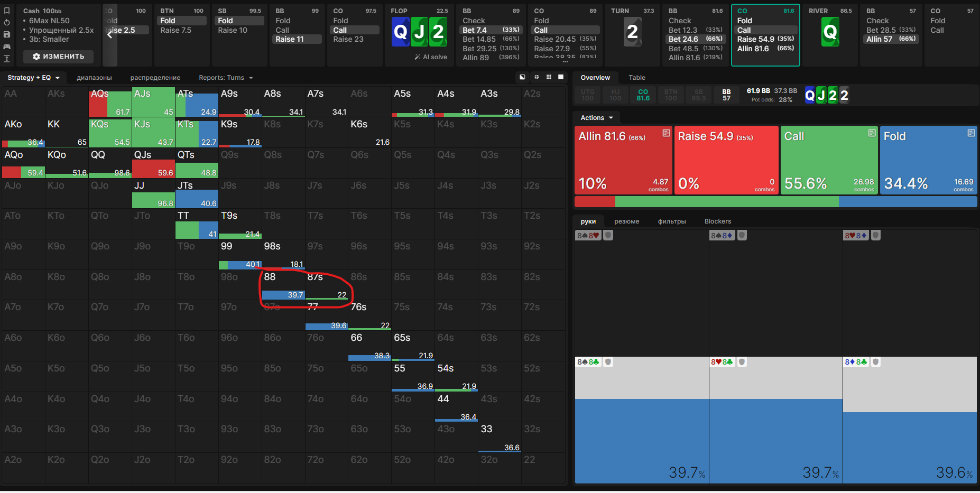Toggle the BB 57 position in Overview

pyautogui.click(x=726, y=95)
